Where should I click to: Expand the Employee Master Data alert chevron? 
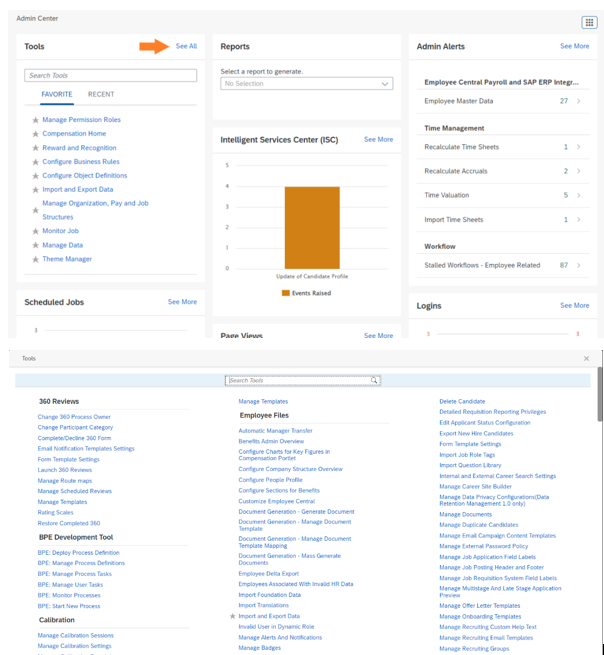(579, 101)
